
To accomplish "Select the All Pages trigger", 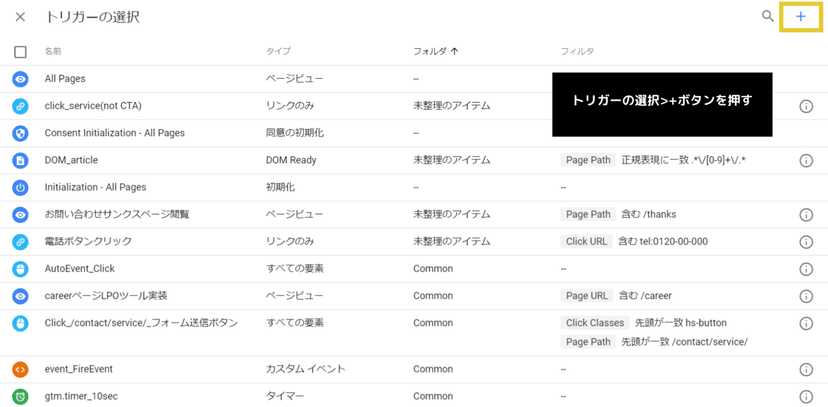I will pyautogui.click(x=65, y=79).
